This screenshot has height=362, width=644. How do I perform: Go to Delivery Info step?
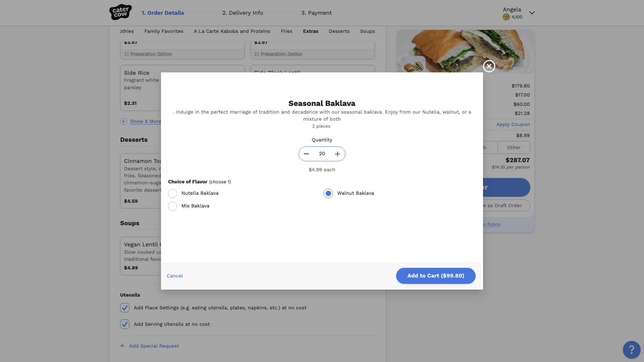(x=243, y=13)
